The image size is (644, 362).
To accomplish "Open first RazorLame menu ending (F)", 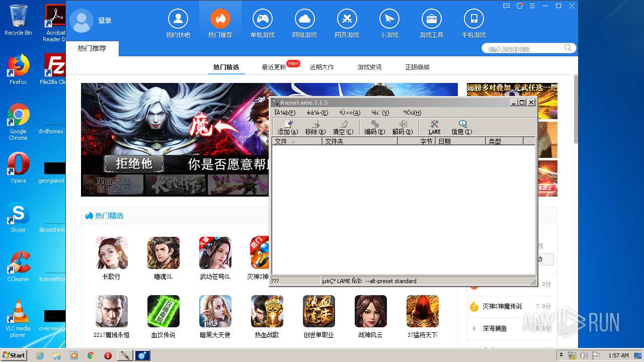I will [x=285, y=113].
